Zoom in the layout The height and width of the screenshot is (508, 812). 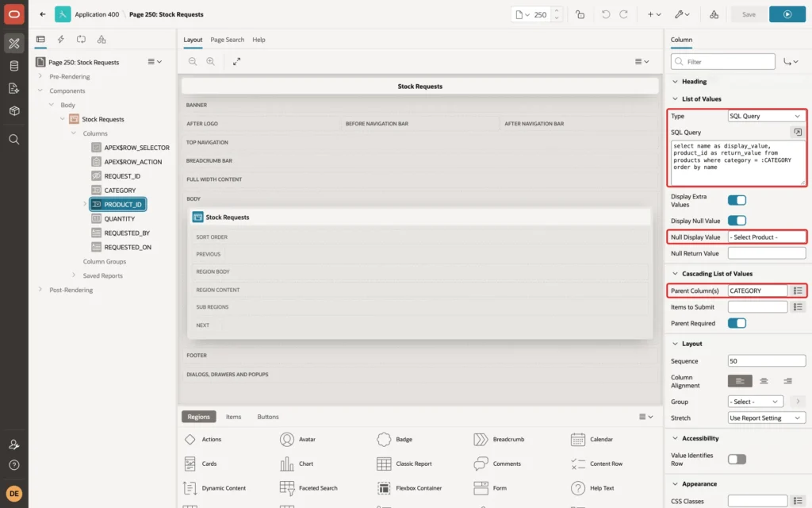tap(210, 61)
